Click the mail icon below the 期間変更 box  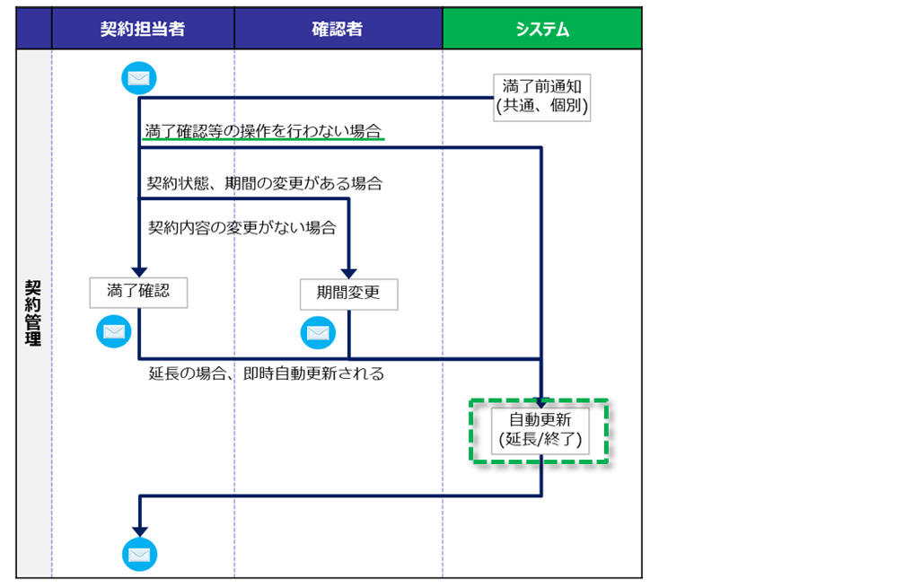(318, 332)
